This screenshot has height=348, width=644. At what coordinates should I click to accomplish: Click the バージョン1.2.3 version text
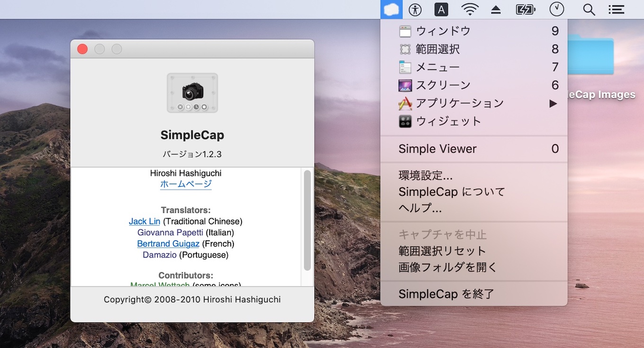pyautogui.click(x=192, y=154)
